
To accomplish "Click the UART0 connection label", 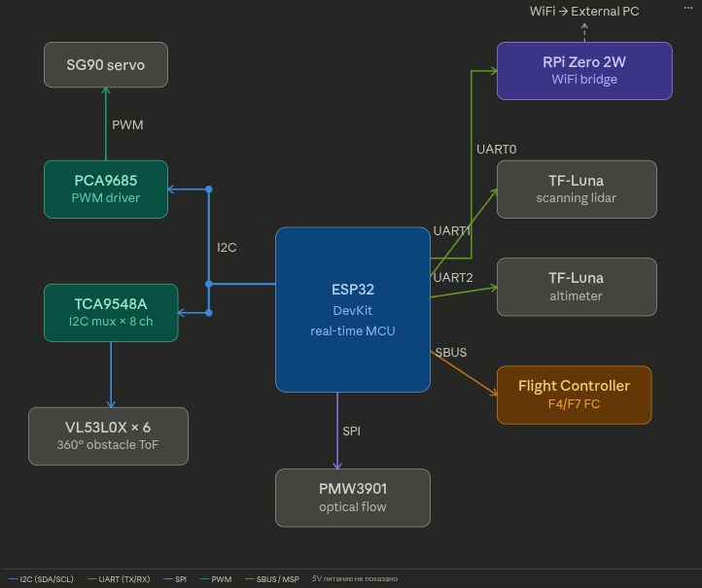I will 496,149.
